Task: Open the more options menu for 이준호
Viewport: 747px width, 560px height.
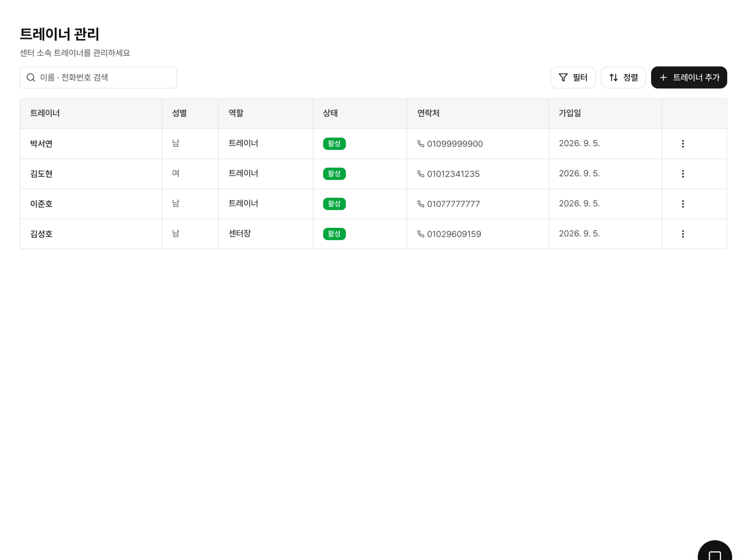Action: (x=682, y=204)
